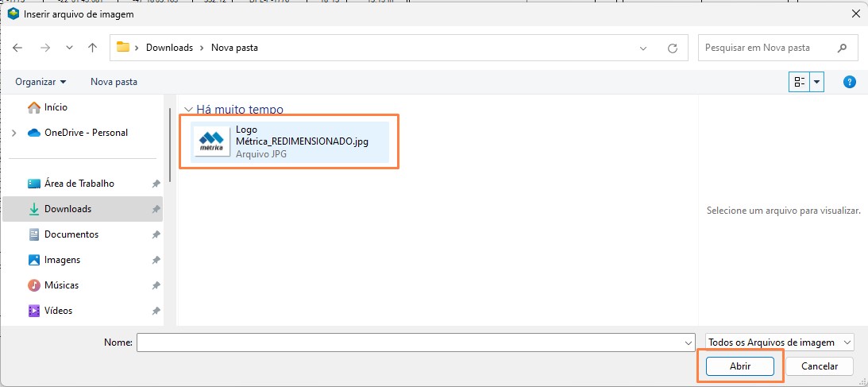The image size is (868, 387).
Task: Click the Back navigation arrow
Action: 17,48
